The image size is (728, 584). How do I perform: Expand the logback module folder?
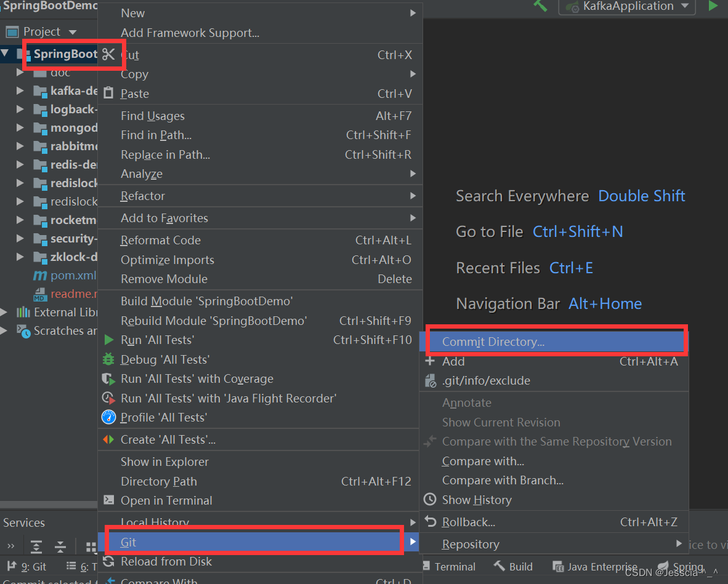tap(20, 109)
